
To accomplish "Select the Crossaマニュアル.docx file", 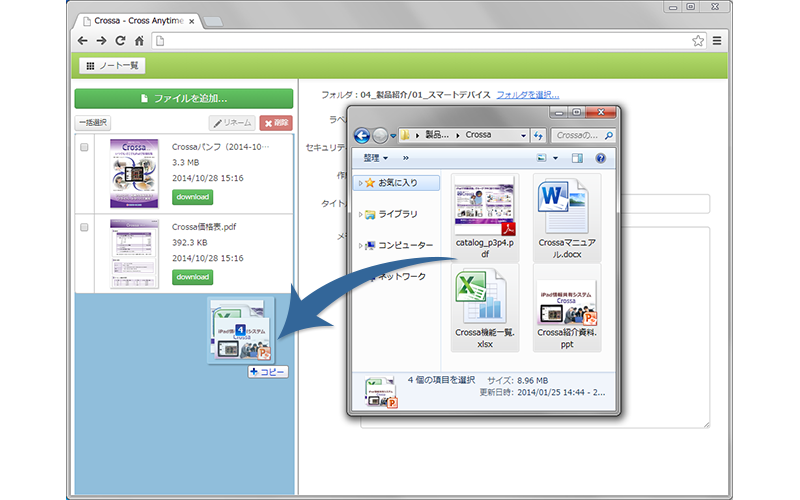I will pos(567,218).
